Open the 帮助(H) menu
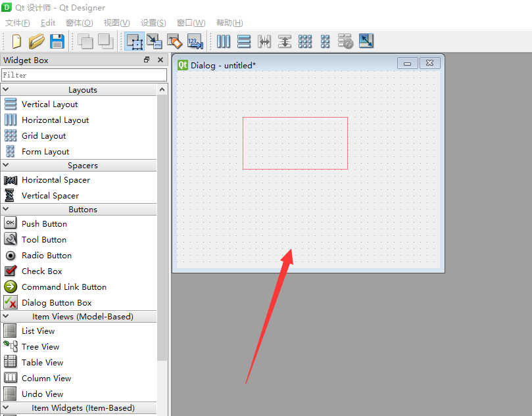532x416 pixels. (x=230, y=23)
